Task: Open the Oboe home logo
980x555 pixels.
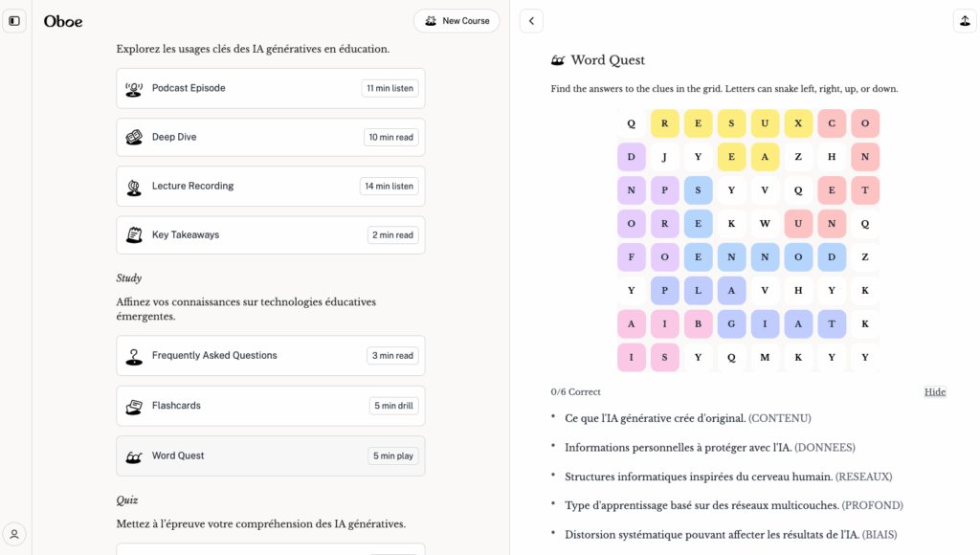Action: tap(63, 21)
